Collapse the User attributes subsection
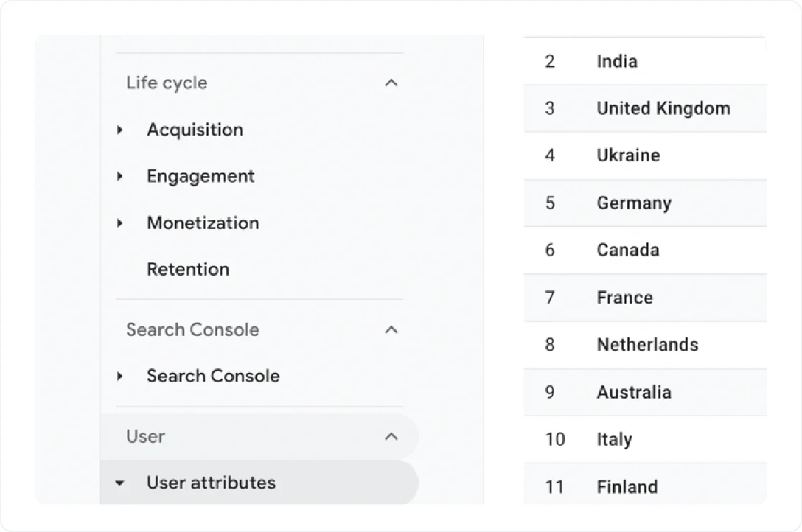The height and width of the screenshot is (532, 802). pyautogui.click(x=120, y=483)
